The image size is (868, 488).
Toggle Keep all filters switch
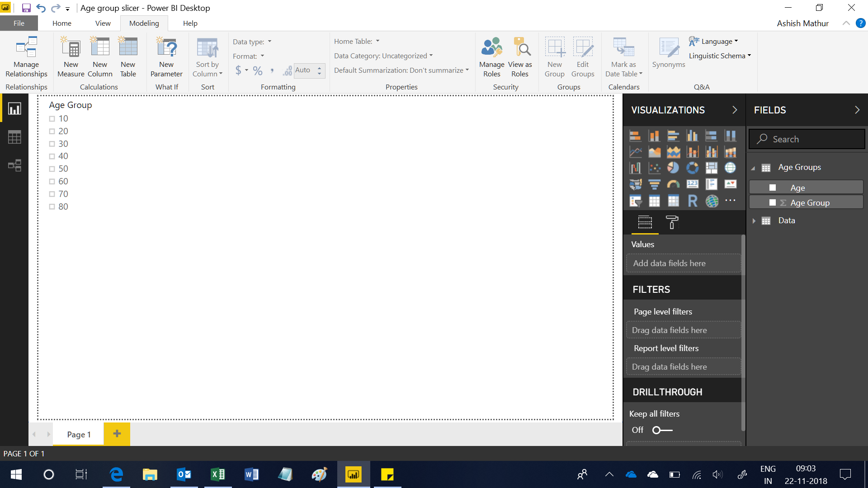click(662, 430)
